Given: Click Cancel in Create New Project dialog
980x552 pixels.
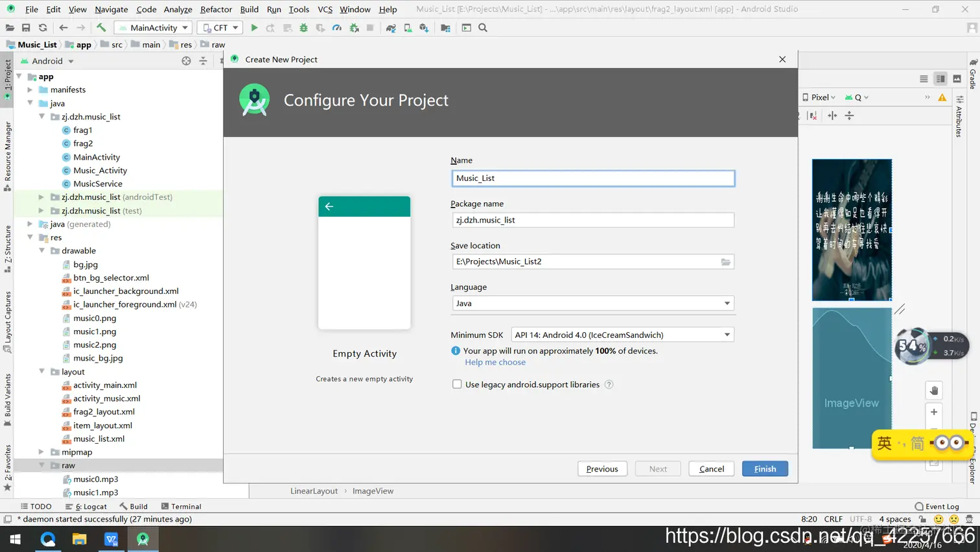Looking at the screenshot, I should (712, 469).
